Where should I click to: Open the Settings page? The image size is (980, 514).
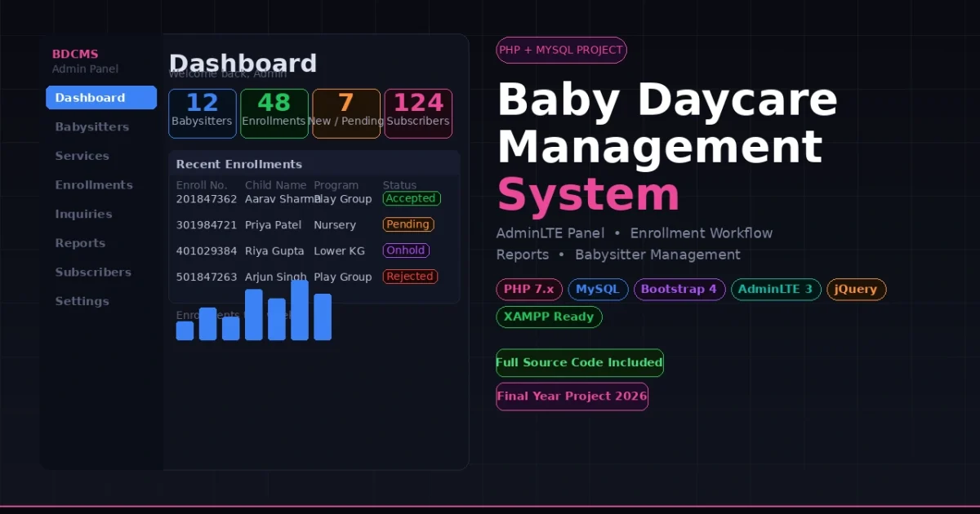(x=82, y=301)
